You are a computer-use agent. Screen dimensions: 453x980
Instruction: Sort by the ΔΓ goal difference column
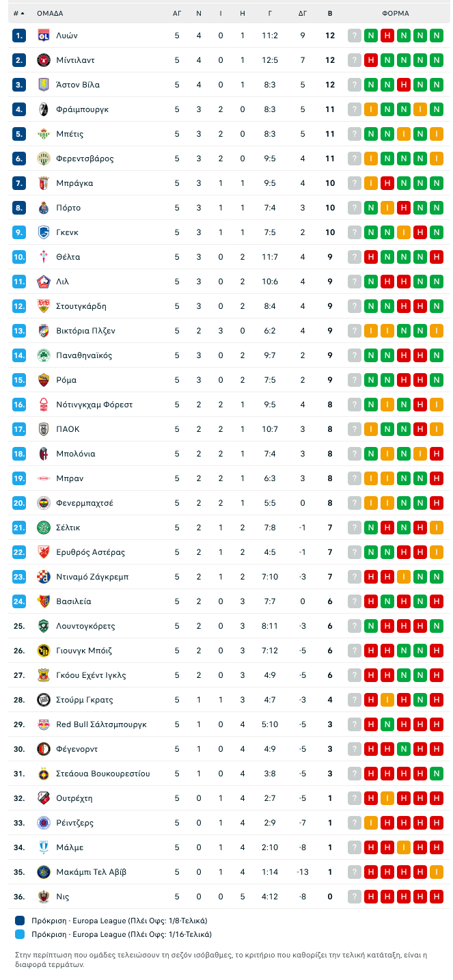coord(303,13)
